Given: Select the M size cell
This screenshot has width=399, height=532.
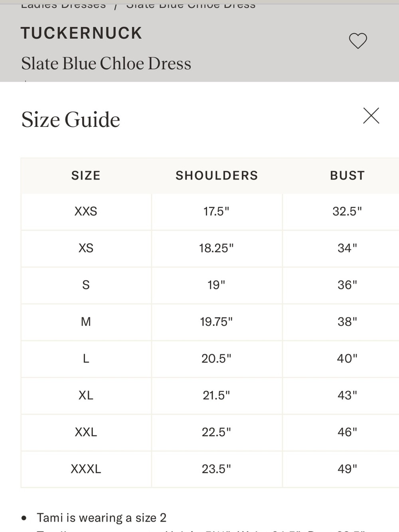Looking at the screenshot, I should click(86, 322).
